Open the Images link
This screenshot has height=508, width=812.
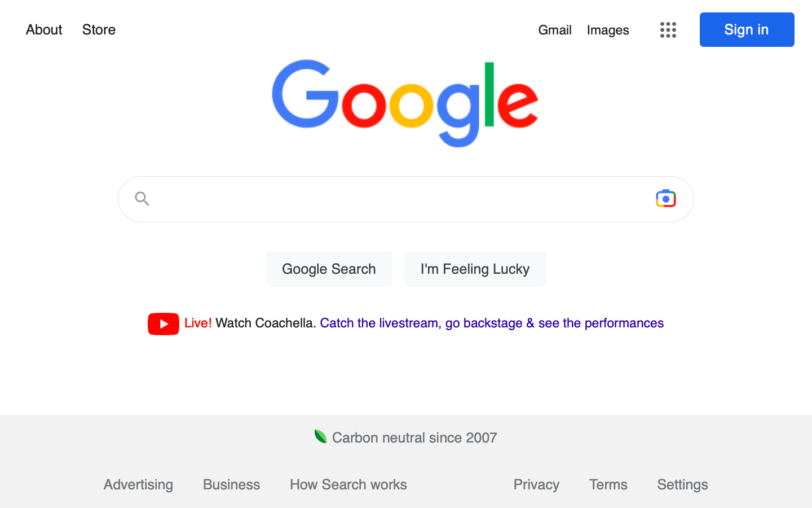click(608, 30)
